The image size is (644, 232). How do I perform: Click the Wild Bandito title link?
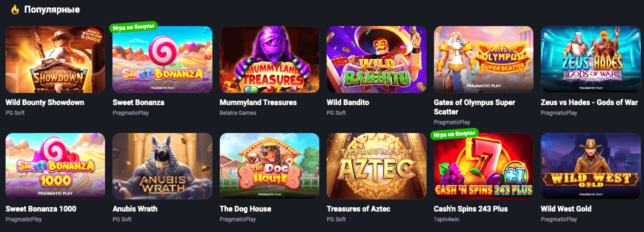[348, 102]
